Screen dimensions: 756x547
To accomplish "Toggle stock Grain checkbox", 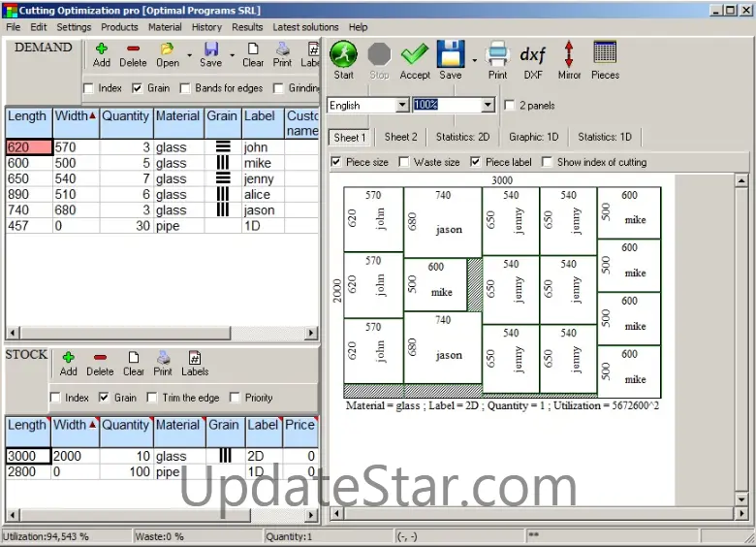I will [x=104, y=398].
